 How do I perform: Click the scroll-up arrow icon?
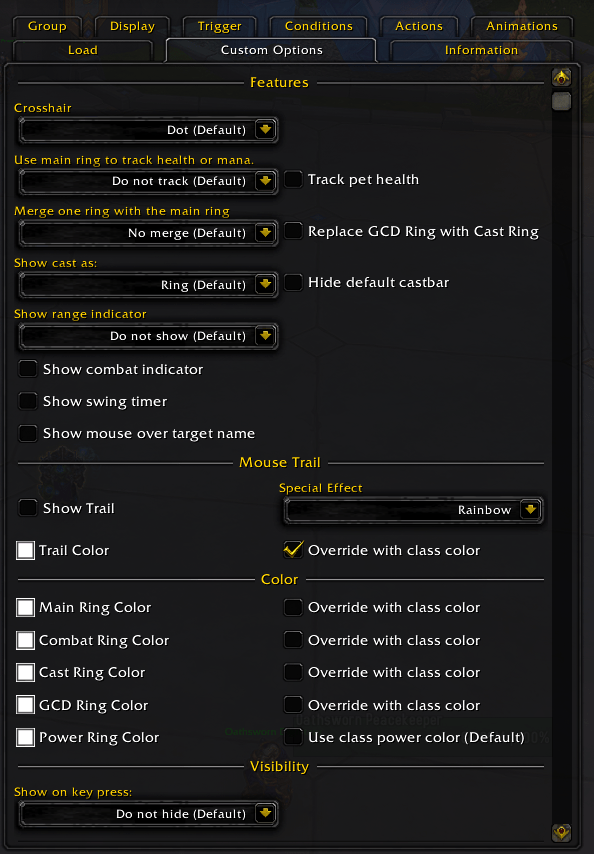pos(561,77)
